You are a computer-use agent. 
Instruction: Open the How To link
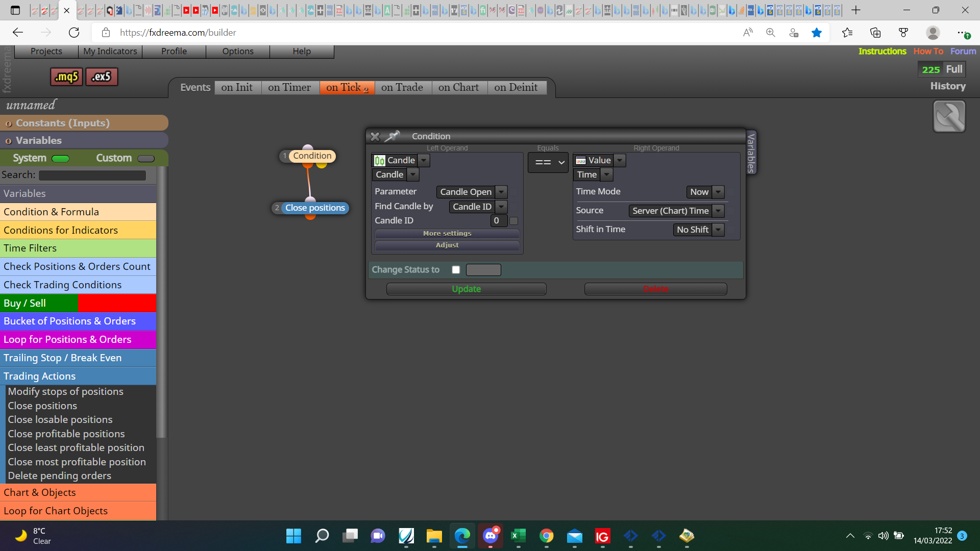(x=928, y=51)
